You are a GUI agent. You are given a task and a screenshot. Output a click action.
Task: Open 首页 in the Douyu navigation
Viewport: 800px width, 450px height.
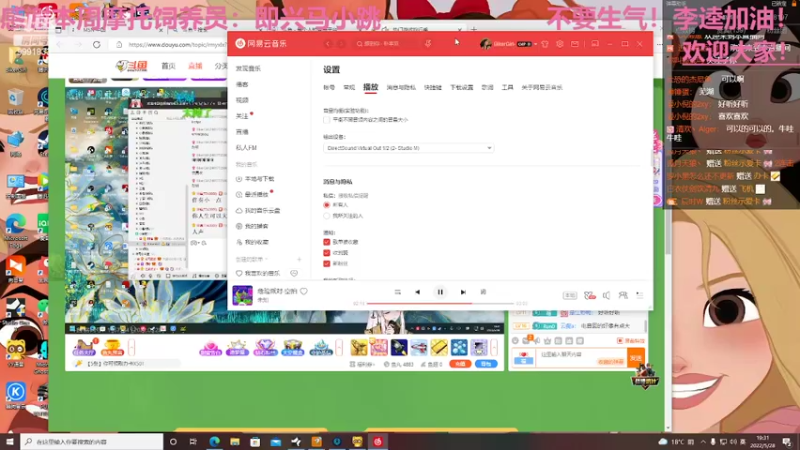click(168, 66)
